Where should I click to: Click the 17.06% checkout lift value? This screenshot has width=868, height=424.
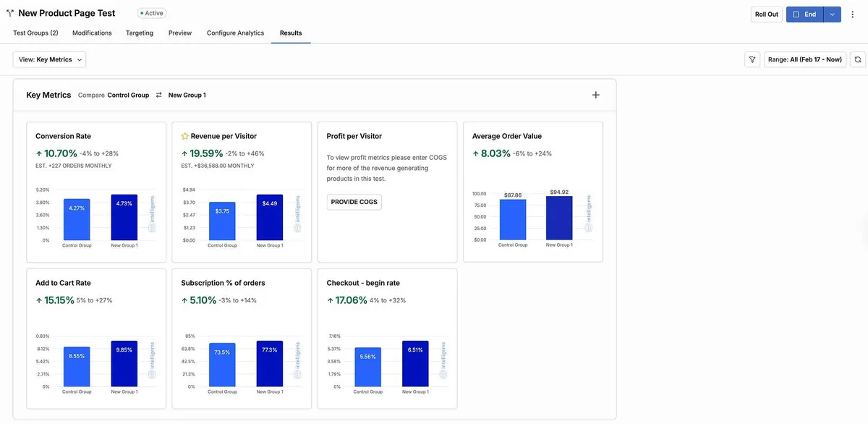click(x=351, y=300)
